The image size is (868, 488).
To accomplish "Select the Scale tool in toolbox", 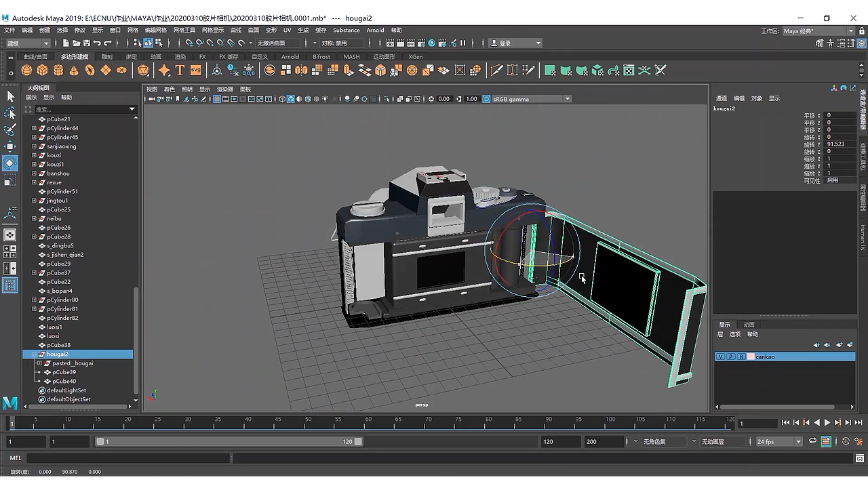I will [x=10, y=180].
